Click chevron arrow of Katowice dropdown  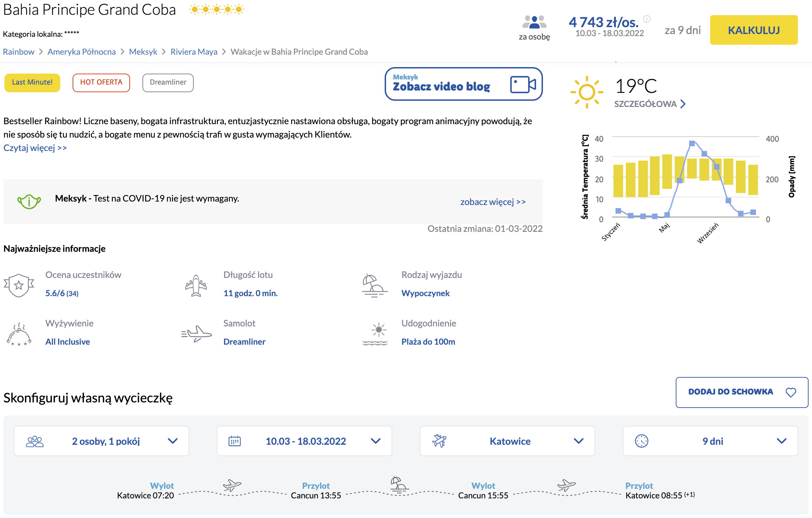(x=579, y=441)
